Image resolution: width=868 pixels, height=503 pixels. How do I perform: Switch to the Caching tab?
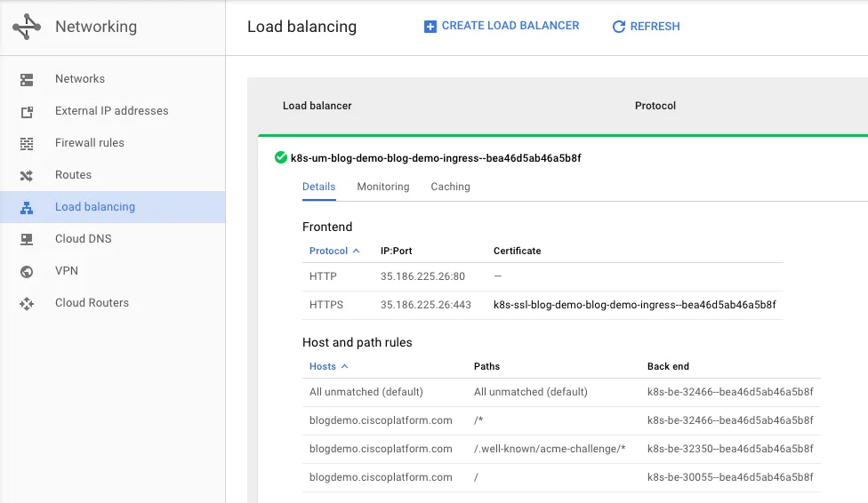coord(450,187)
